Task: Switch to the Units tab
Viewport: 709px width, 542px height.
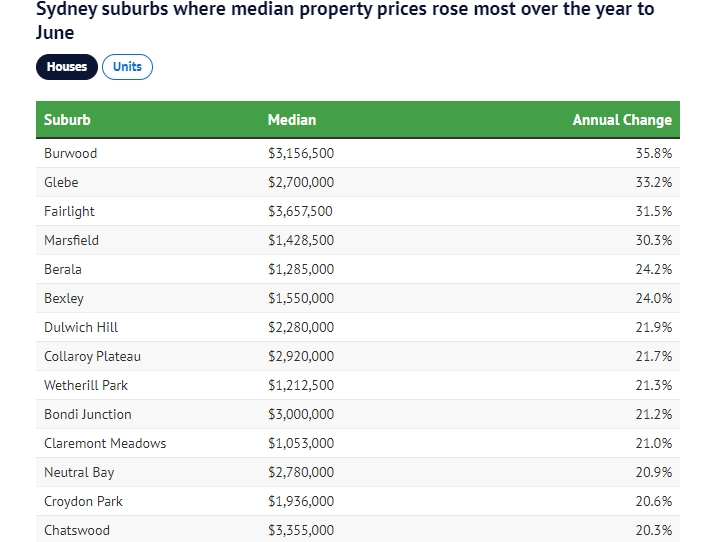Action: coord(127,67)
